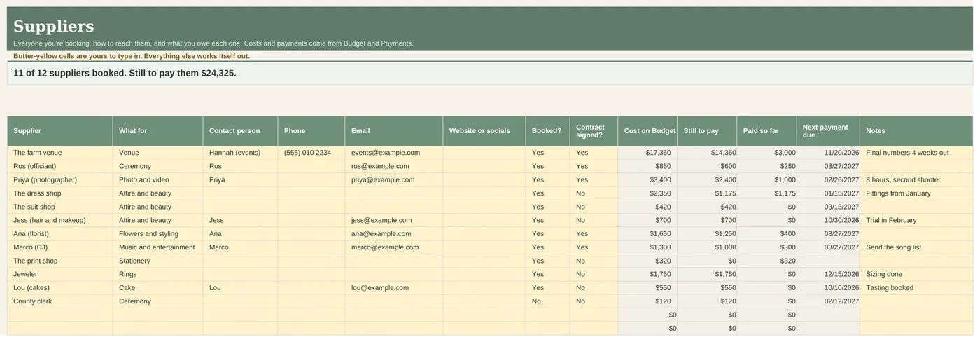Image resolution: width=980 pixels, height=342 pixels.
Task: Click the '8 hours, second shooter' note
Action: [916, 180]
